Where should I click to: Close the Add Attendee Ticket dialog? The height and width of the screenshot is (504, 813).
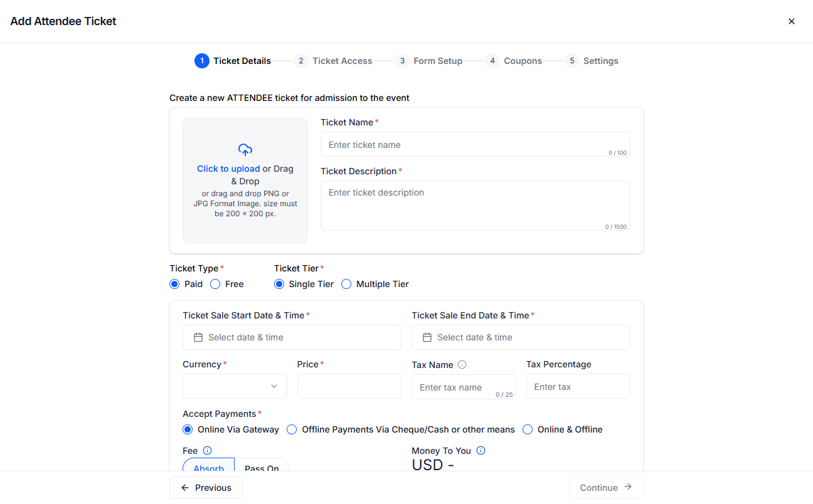pyautogui.click(x=792, y=21)
